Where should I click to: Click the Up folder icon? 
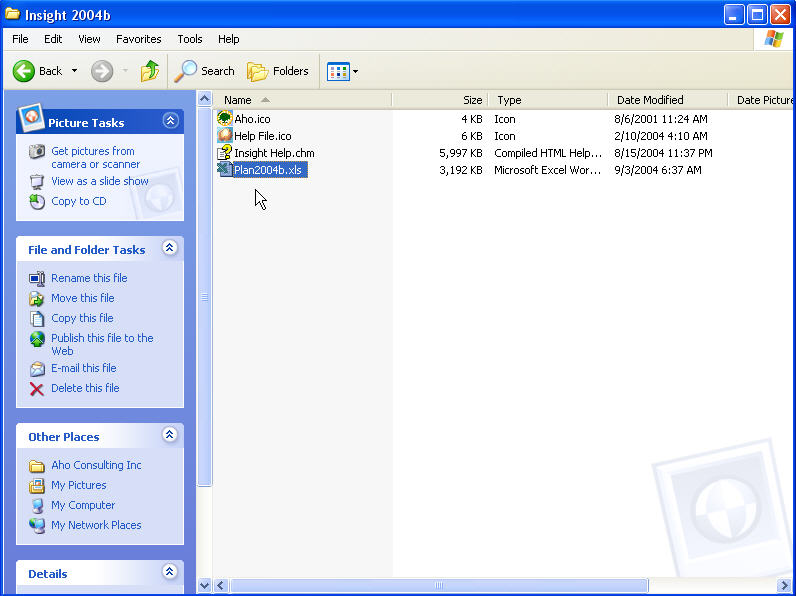click(150, 71)
